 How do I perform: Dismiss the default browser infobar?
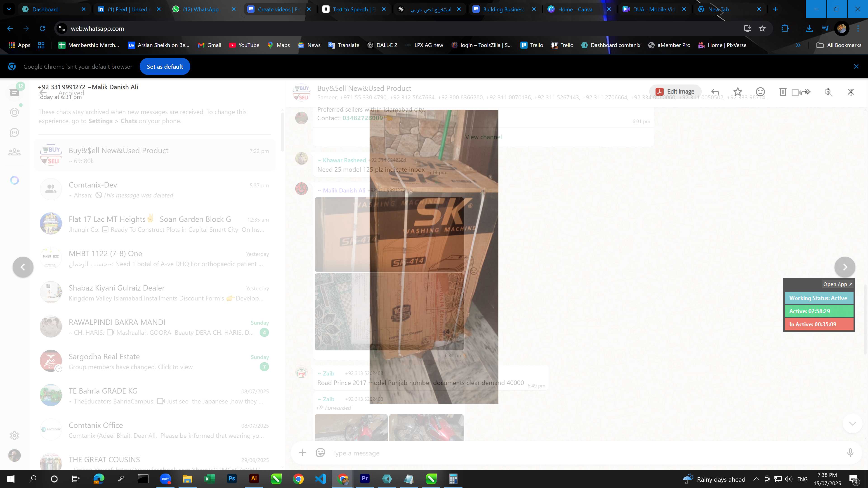(856, 67)
